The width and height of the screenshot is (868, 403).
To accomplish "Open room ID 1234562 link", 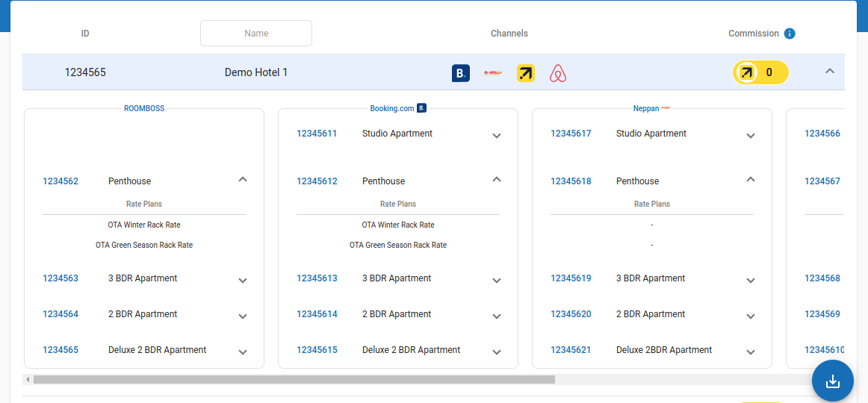I will (x=61, y=181).
